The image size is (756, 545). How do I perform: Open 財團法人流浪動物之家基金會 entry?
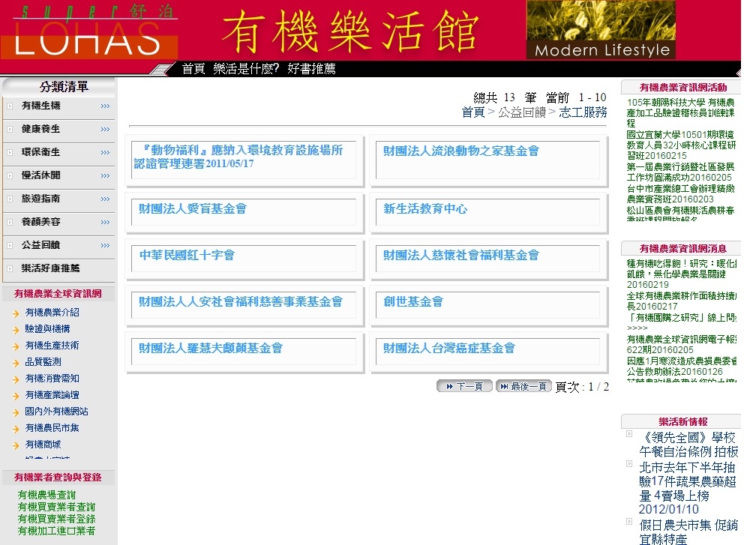click(461, 151)
